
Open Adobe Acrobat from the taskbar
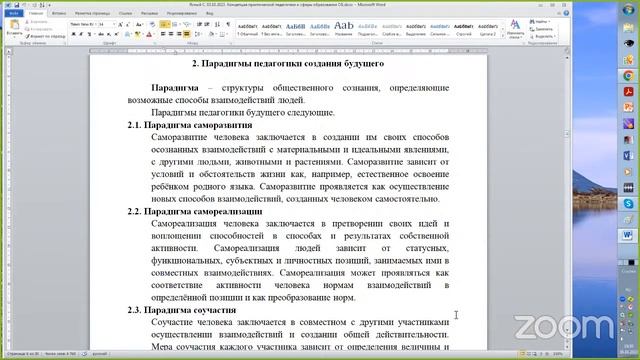point(628,91)
